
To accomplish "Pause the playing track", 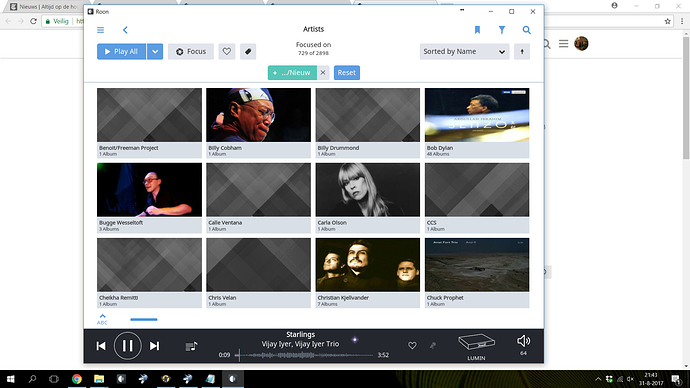I will click(128, 346).
